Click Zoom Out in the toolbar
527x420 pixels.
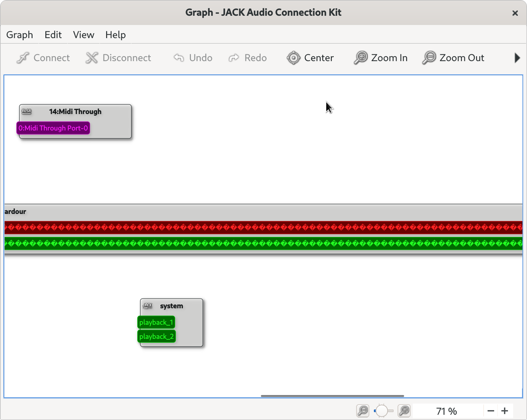pos(453,58)
